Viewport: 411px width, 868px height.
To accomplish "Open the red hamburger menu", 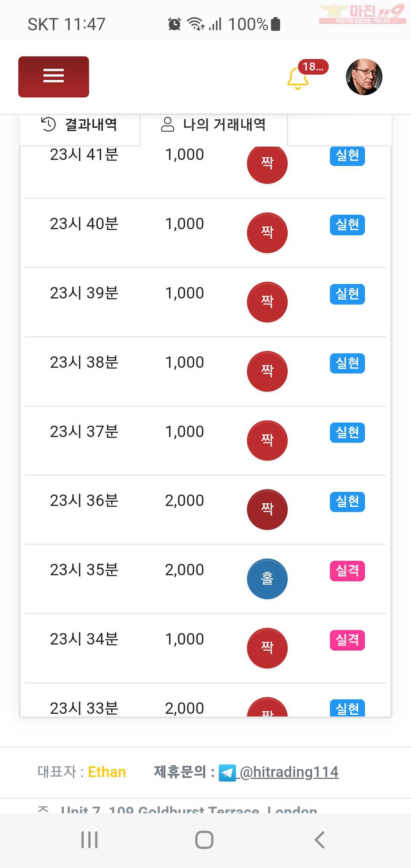I will click(x=54, y=77).
